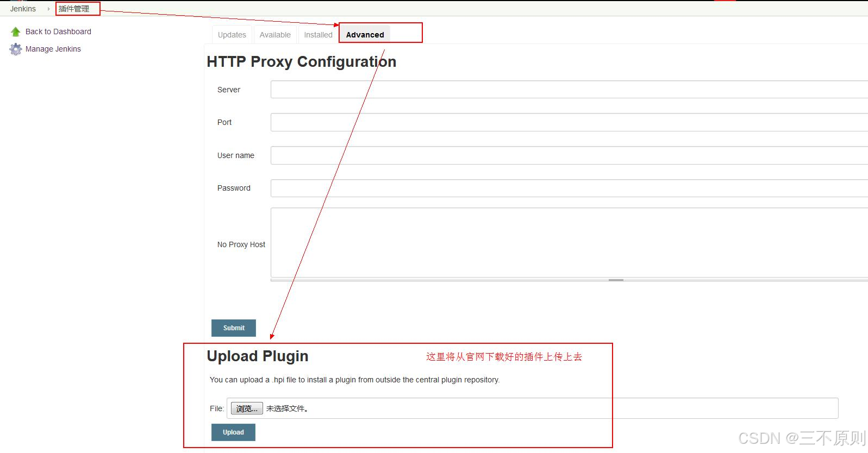Focus the Port input field

(569, 122)
